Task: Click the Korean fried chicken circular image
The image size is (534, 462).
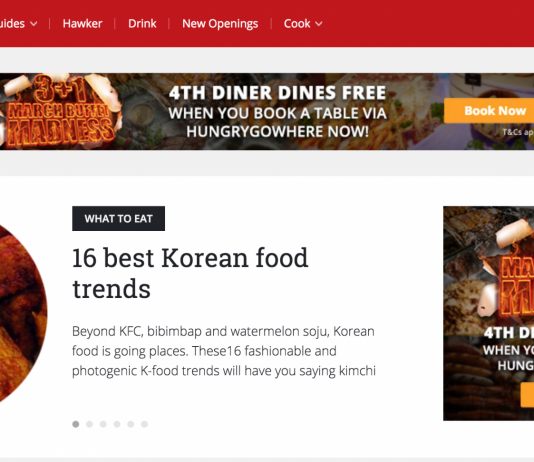Action: pos(23,313)
